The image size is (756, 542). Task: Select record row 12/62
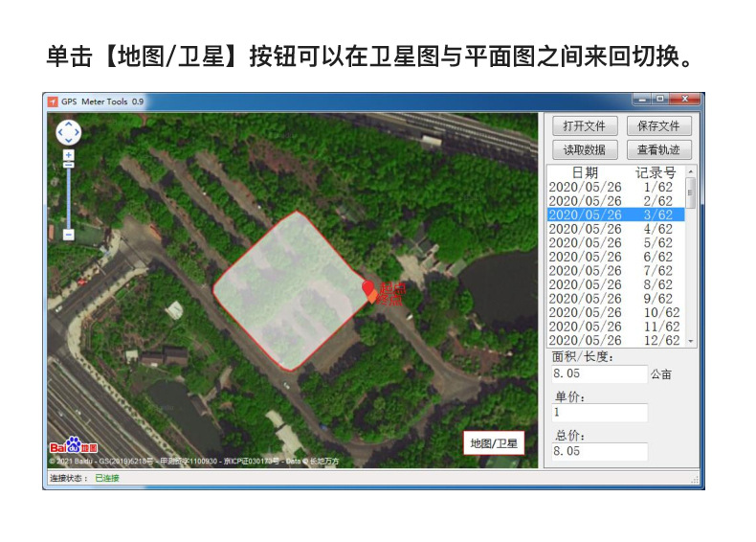pyautogui.click(x=615, y=340)
